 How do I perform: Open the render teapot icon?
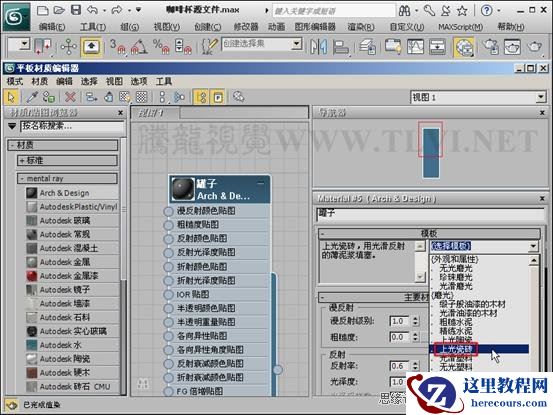click(x=535, y=47)
